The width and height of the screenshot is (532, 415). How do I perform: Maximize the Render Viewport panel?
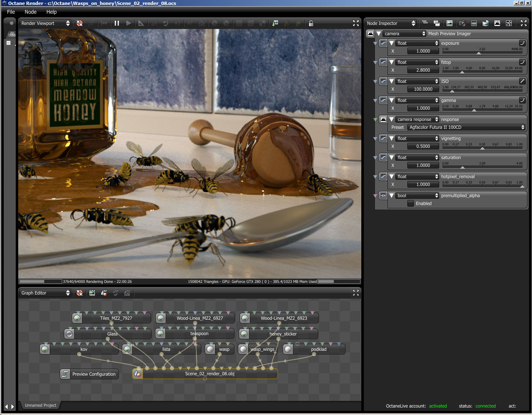pos(355,23)
